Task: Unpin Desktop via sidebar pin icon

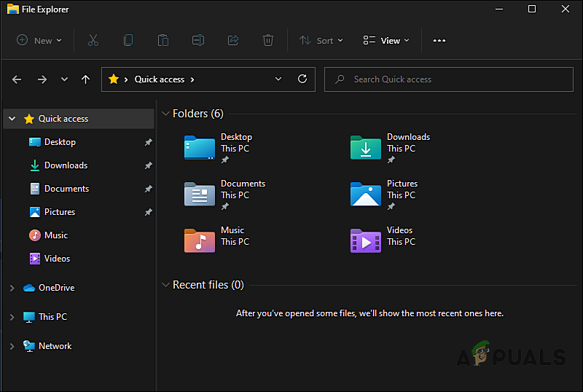Action: click(149, 142)
